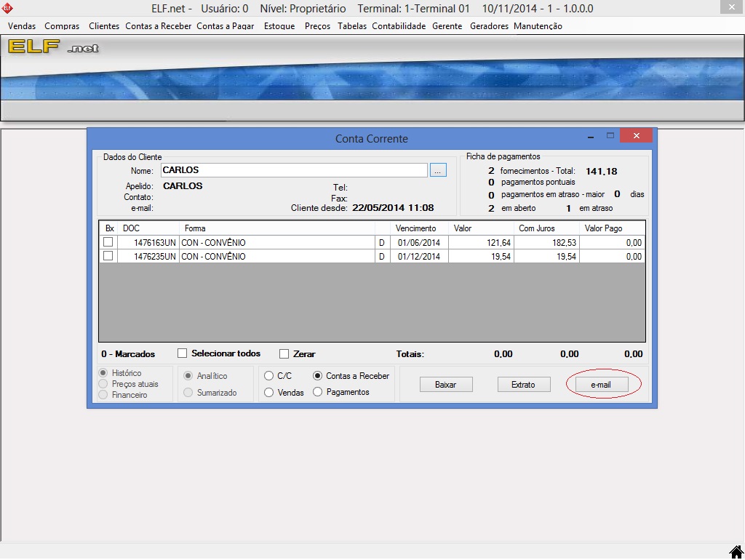Click the Com Juros 19,54 cell
Image resolution: width=745 pixels, height=560 pixels.
point(546,257)
